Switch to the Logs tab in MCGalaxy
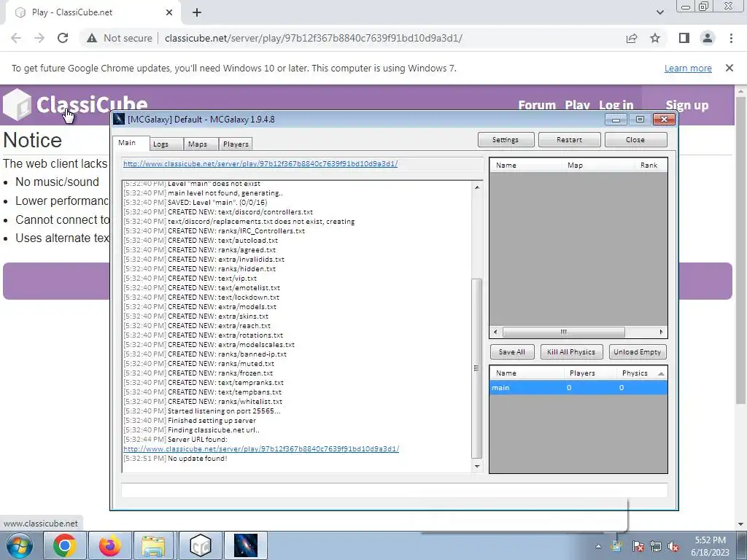 [x=166, y=144]
